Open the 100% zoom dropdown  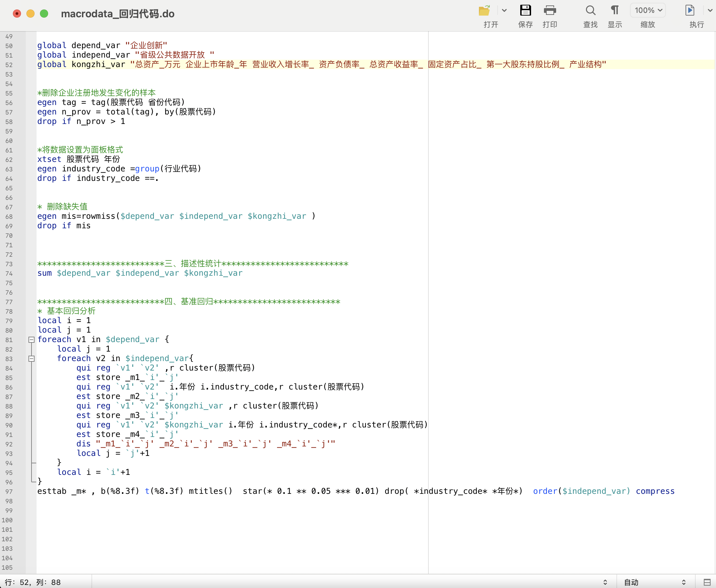coord(648,10)
